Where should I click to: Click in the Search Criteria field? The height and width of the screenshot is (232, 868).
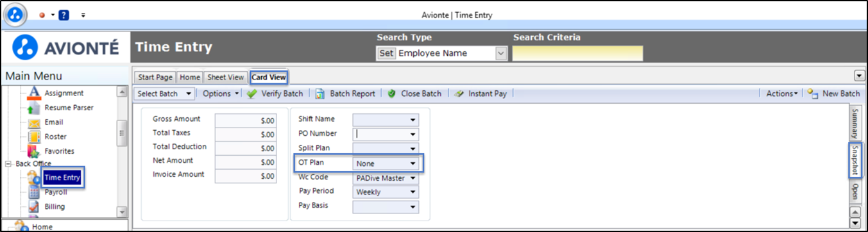coord(577,54)
